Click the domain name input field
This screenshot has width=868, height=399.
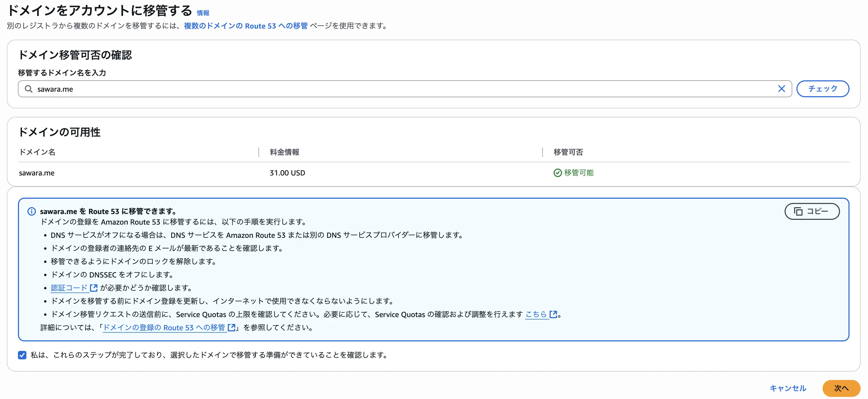(404, 89)
